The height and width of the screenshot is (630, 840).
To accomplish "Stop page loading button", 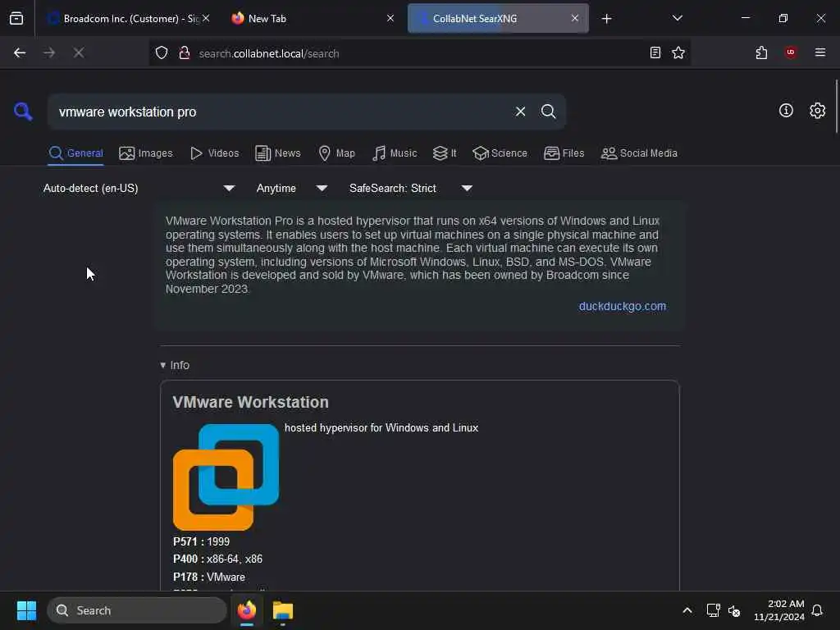I will pos(79,52).
